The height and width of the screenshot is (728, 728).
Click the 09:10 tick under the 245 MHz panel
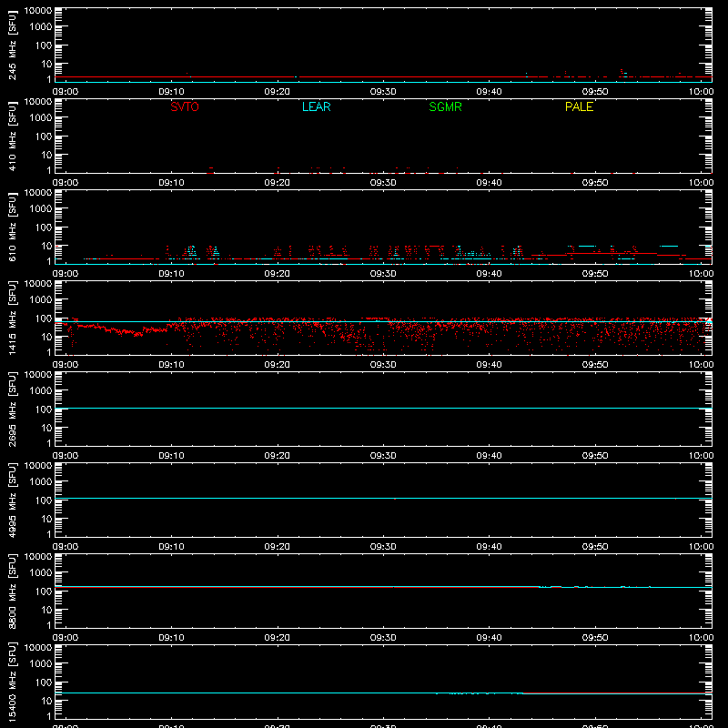tap(171, 92)
